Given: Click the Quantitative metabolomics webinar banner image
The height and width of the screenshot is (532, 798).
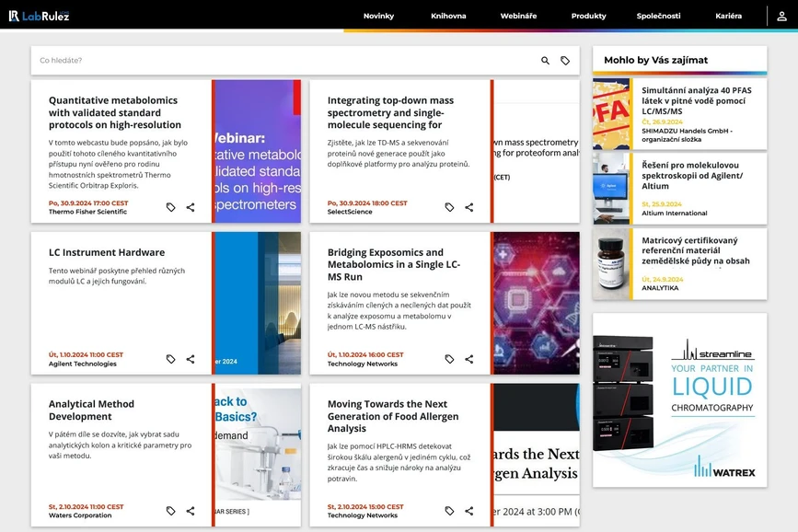Looking at the screenshot, I should 258,151.
